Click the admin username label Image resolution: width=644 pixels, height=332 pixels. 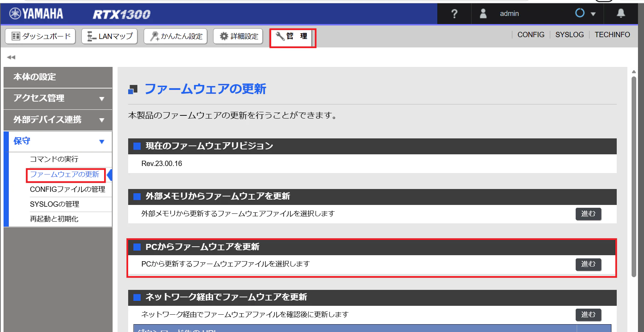click(x=509, y=13)
